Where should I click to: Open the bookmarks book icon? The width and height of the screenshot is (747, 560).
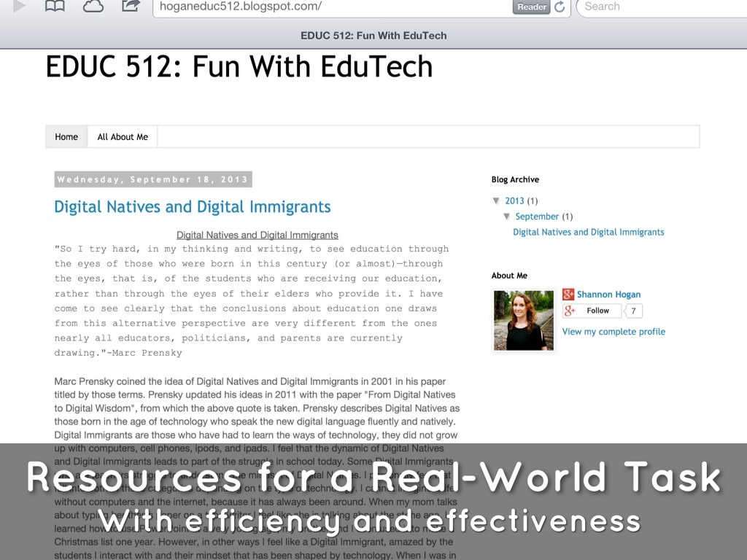click(x=55, y=7)
